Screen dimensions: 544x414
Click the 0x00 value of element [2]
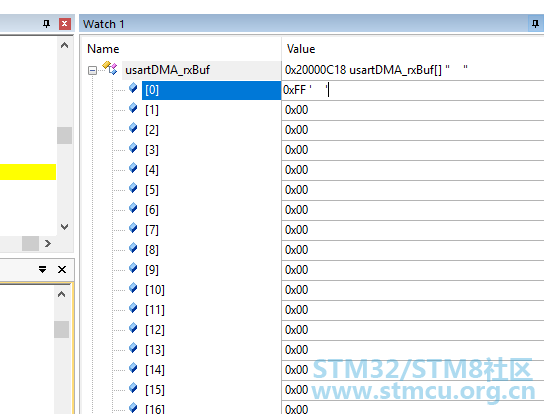point(297,130)
